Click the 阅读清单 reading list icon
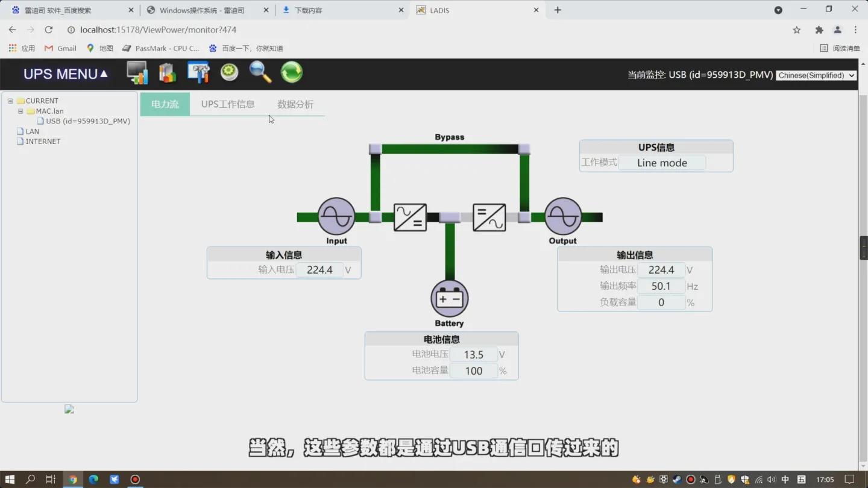This screenshot has width=868, height=488. coord(841,48)
